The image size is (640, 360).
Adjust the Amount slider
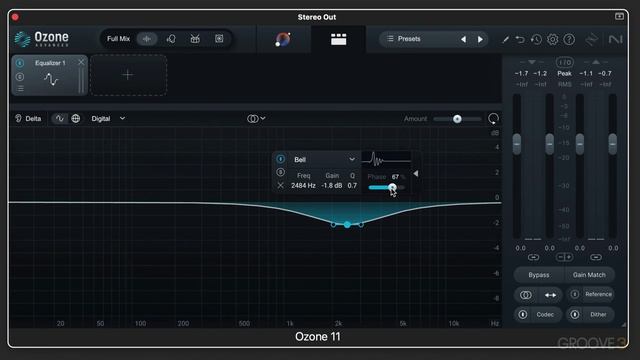(x=457, y=119)
